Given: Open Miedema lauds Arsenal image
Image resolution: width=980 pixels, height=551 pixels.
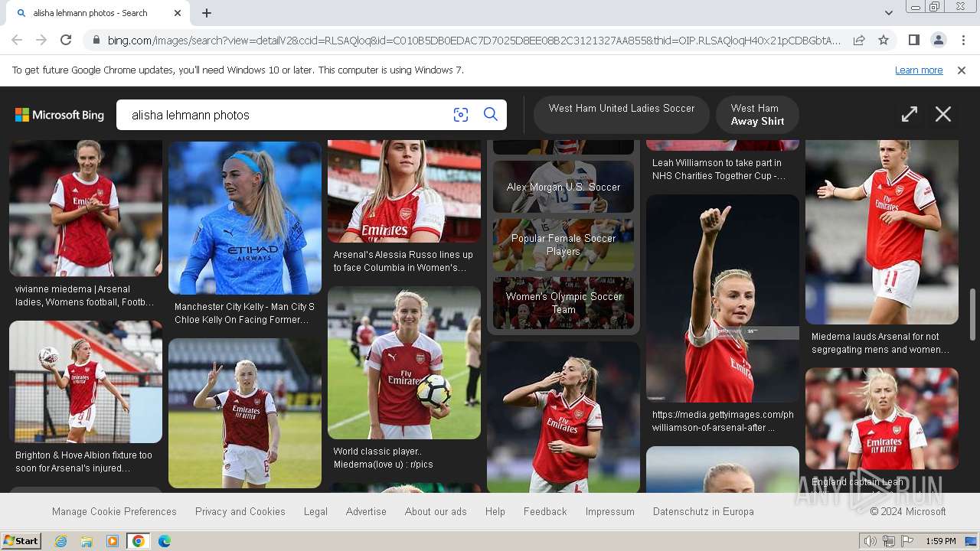Looking at the screenshot, I should (x=882, y=232).
